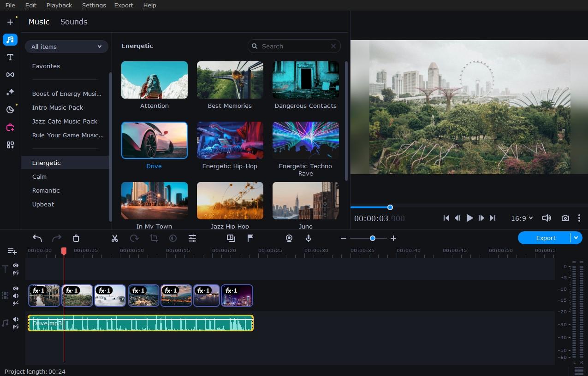The width and height of the screenshot is (588, 376).
Task: Click the timeline zoom slider handle
Action: point(372,238)
